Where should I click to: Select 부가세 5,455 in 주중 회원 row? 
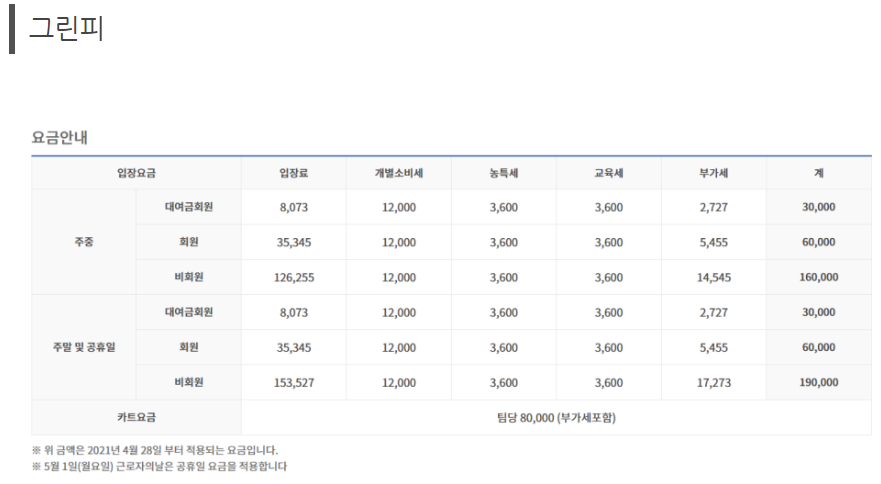714,242
